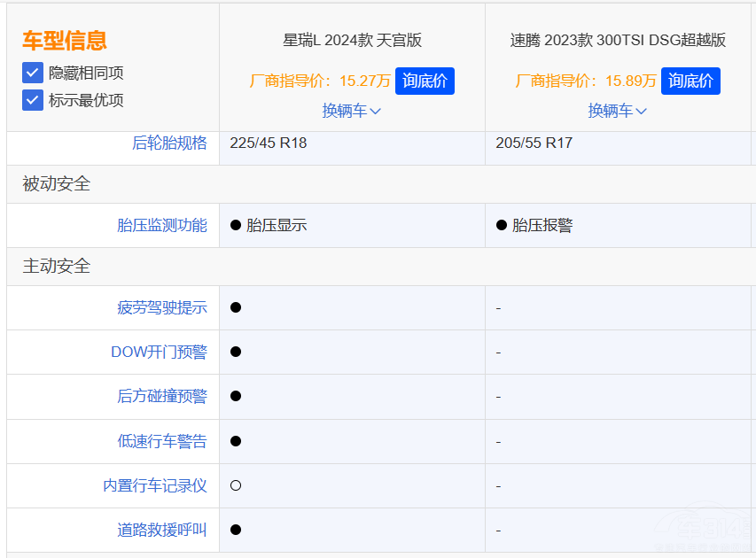Image resolution: width=756 pixels, height=558 pixels.
Task: Click the 低速行车警告 parameter link
Action: [161, 441]
